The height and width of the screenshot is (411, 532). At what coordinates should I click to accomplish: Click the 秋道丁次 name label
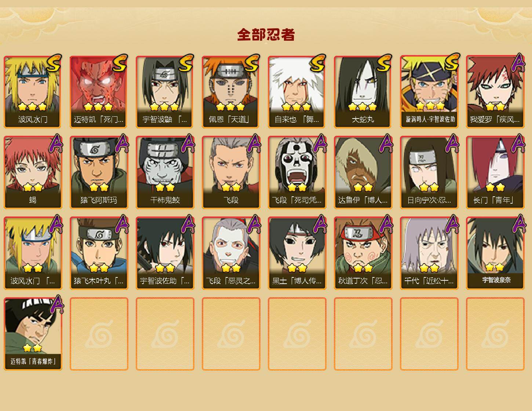click(x=363, y=281)
